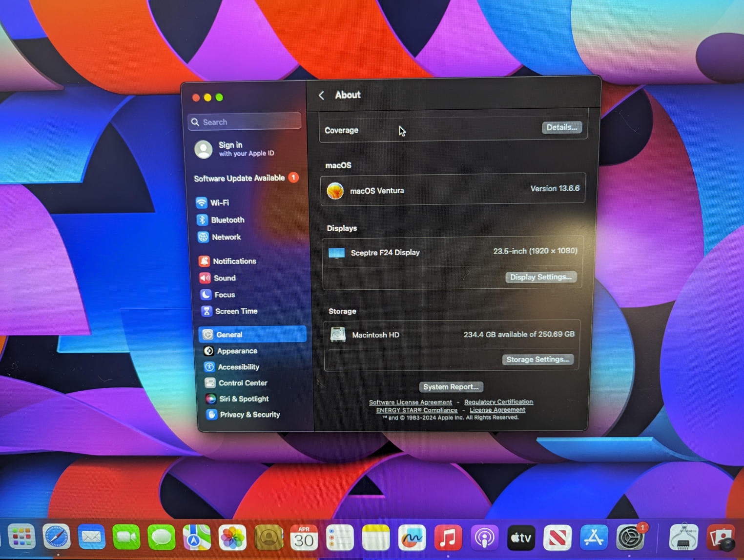Click the Storage Settings button

click(537, 360)
